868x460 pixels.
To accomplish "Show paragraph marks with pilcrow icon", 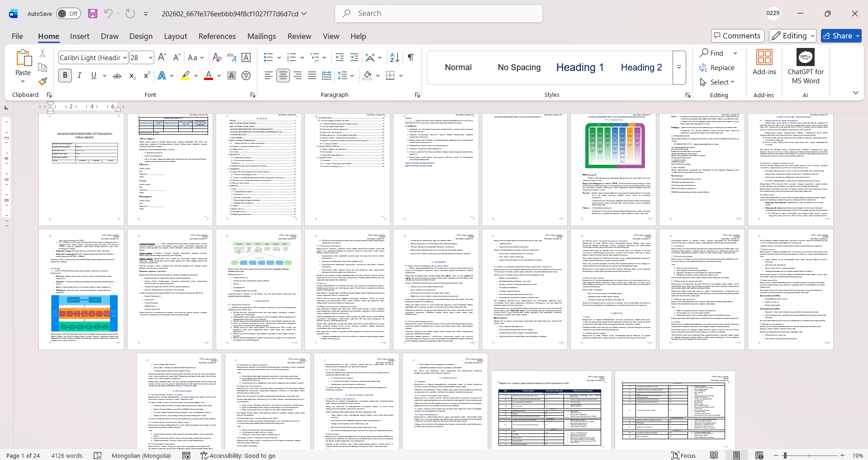I will (411, 57).
